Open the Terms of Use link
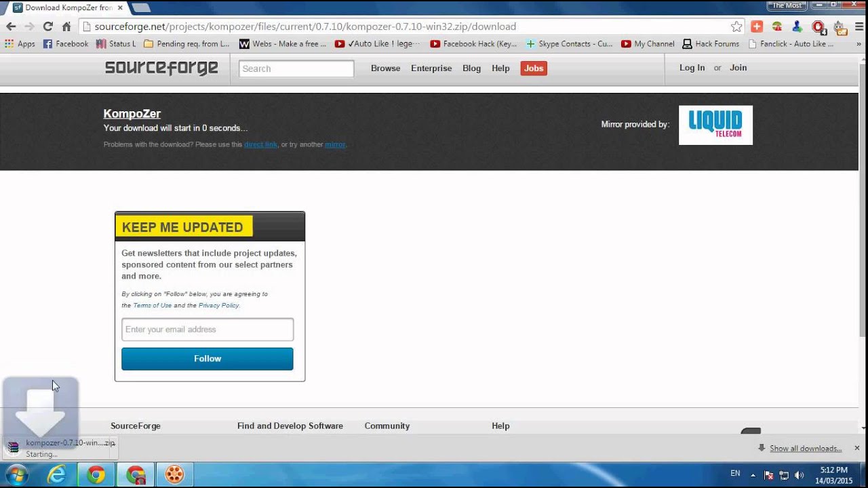The height and width of the screenshot is (488, 868). point(153,306)
